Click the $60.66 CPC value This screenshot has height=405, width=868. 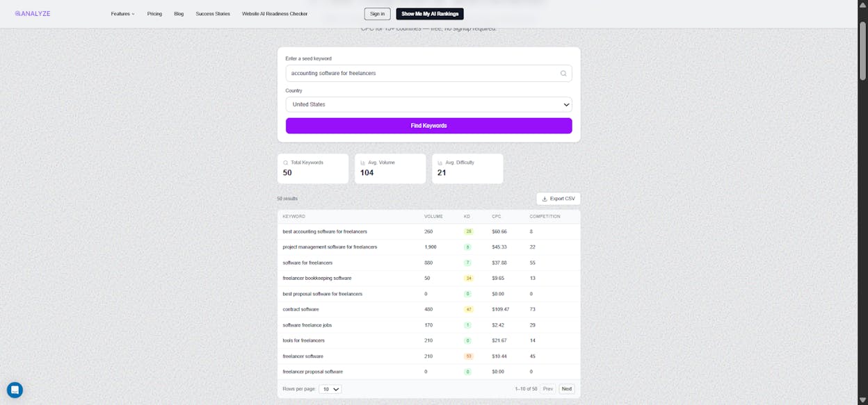pyautogui.click(x=499, y=231)
